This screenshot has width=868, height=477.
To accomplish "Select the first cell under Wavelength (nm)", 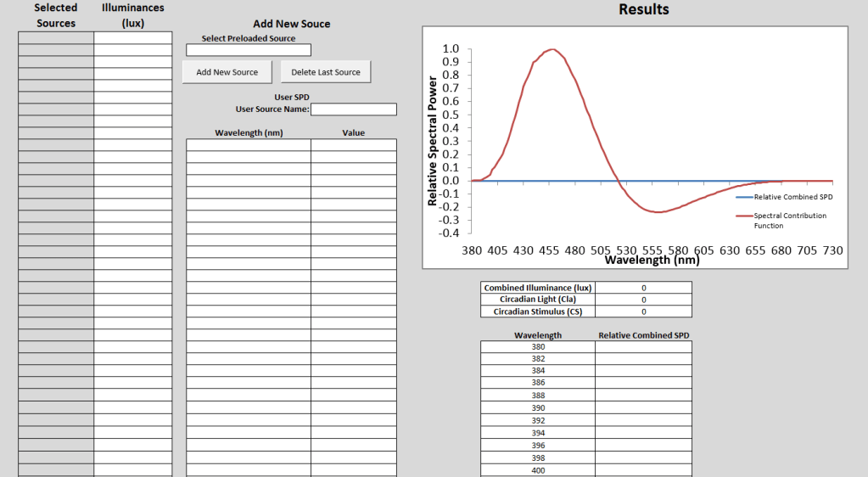I will click(x=249, y=145).
